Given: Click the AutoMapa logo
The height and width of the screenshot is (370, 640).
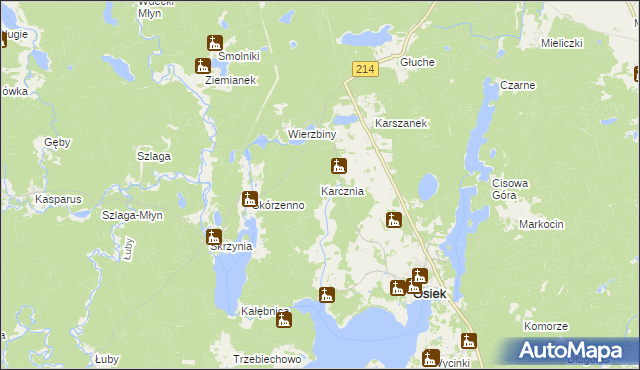Looking at the screenshot, I should tap(570, 350).
